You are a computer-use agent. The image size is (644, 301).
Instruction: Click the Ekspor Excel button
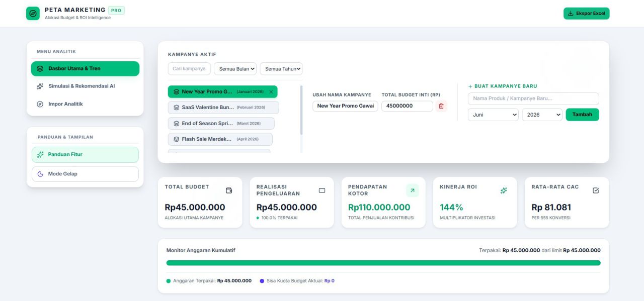(586, 14)
